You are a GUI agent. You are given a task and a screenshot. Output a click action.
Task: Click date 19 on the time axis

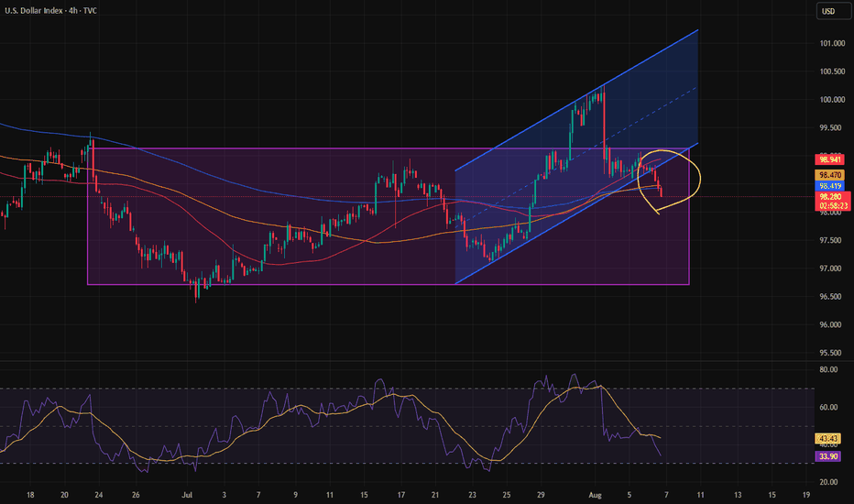(x=806, y=495)
